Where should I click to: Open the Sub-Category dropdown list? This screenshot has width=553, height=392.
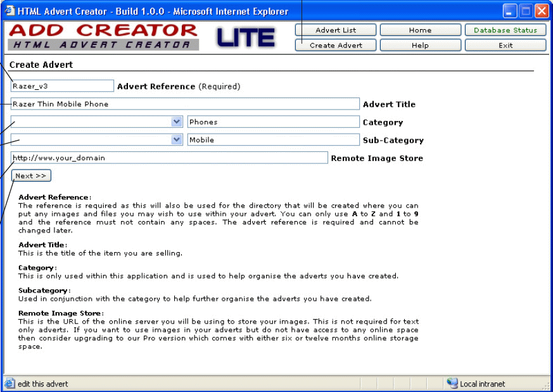coord(177,139)
